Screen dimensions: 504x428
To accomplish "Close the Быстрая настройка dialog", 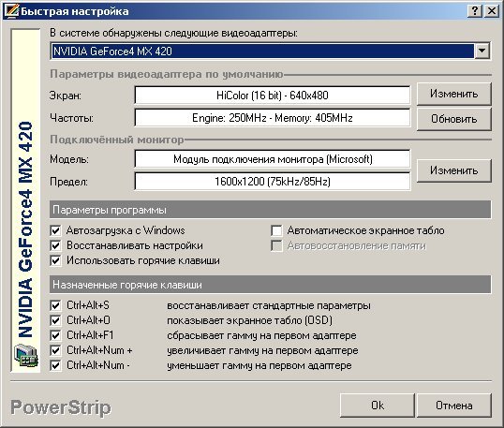I will 492,11.
